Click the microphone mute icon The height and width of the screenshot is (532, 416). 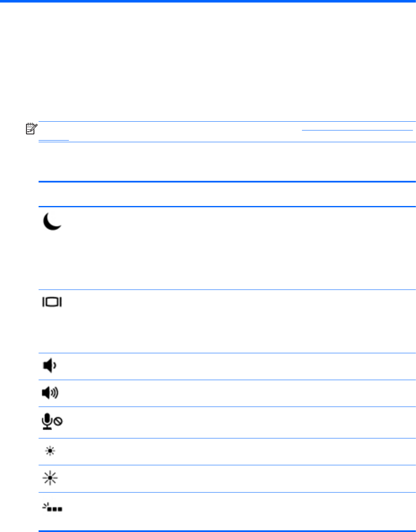[x=52, y=422]
